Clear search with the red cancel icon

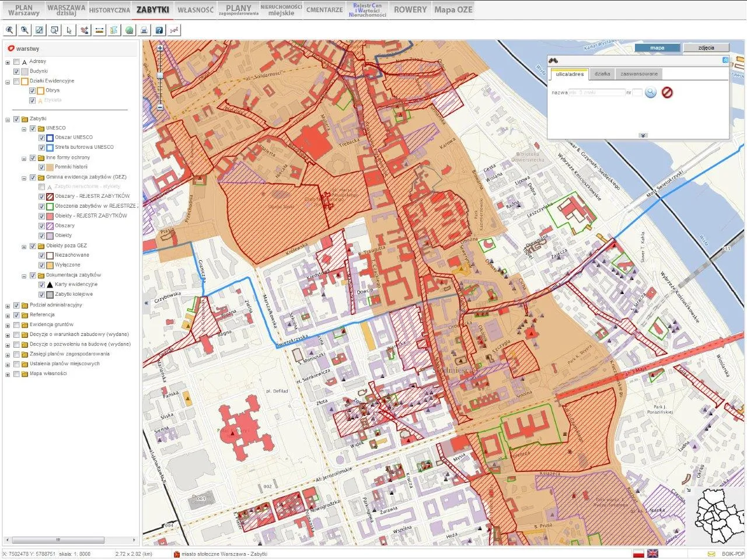[x=667, y=93]
